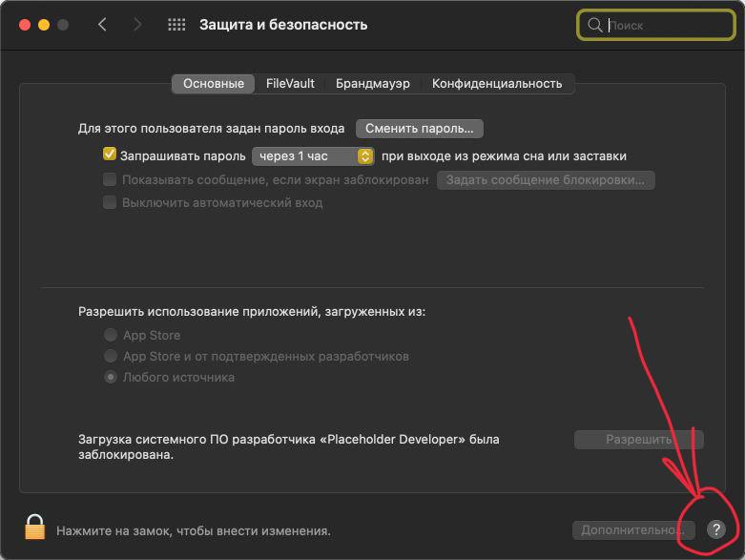Screen dimensions: 745x560
Task: Click the red close window button
Action: point(25,25)
